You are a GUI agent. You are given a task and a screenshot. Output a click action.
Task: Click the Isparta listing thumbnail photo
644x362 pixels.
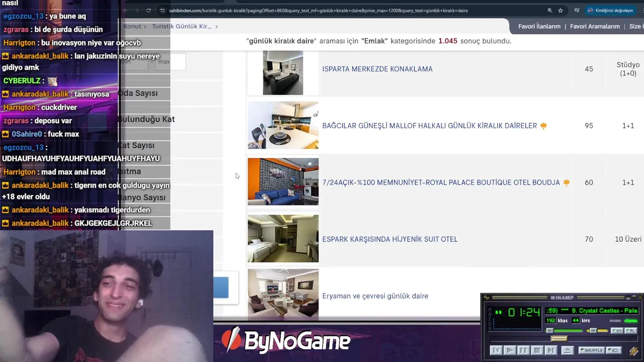point(283,72)
